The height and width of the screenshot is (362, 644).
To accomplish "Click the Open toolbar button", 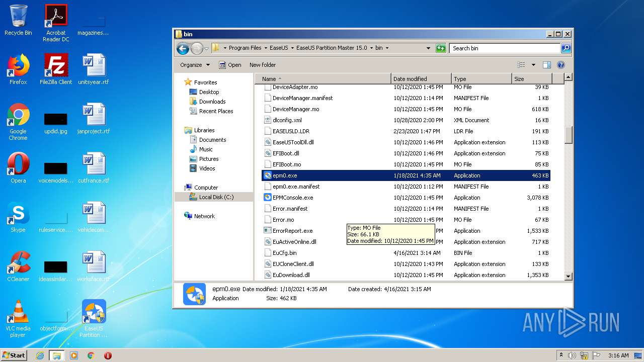I will coord(230,65).
